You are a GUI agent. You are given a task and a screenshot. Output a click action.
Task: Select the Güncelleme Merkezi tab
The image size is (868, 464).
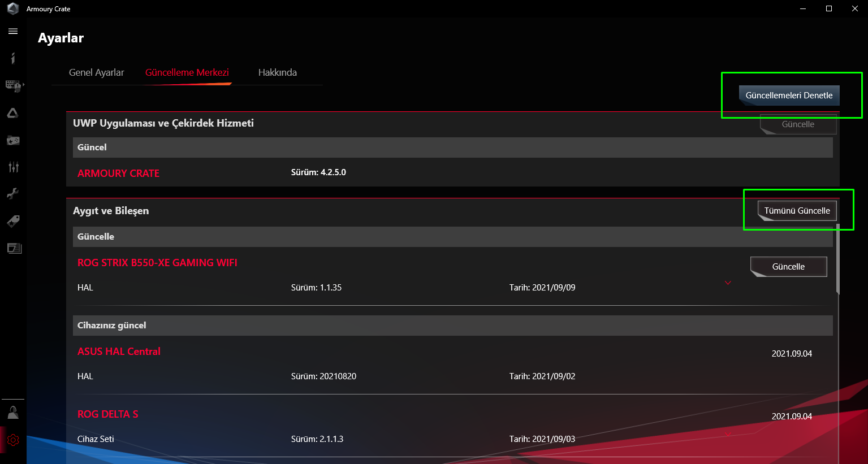tap(187, 72)
